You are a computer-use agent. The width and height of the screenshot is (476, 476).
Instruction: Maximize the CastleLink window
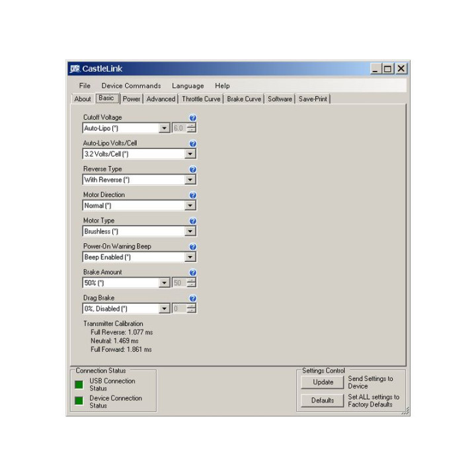pos(387,69)
